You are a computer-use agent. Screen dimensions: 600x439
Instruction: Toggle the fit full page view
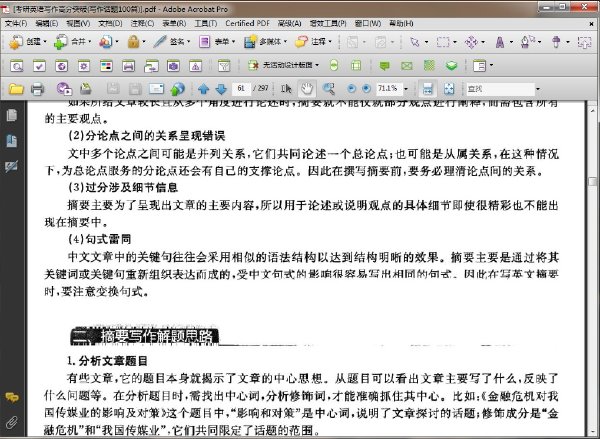click(449, 89)
